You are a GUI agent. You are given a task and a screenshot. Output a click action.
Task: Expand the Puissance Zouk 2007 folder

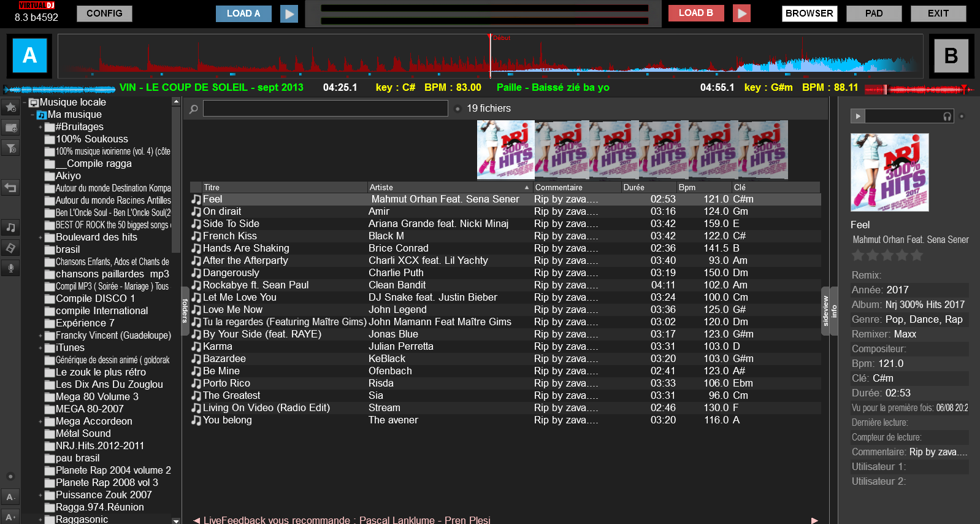40,495
